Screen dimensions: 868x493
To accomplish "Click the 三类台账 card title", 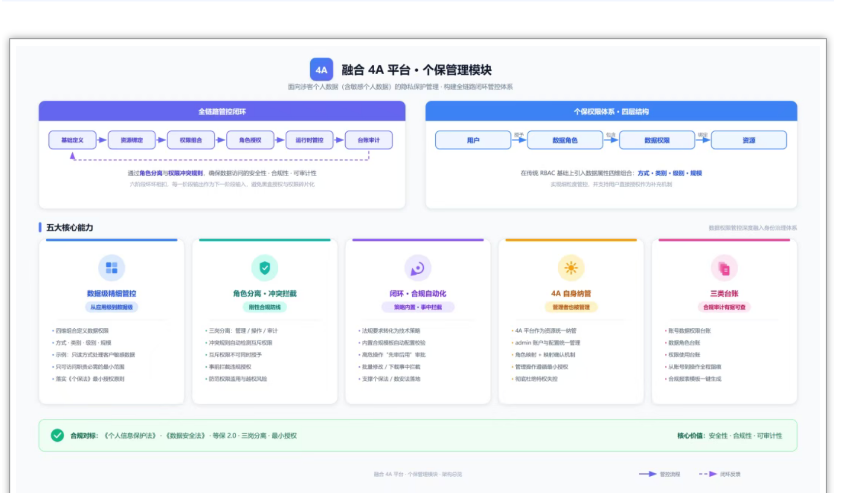I will [724, 293].
